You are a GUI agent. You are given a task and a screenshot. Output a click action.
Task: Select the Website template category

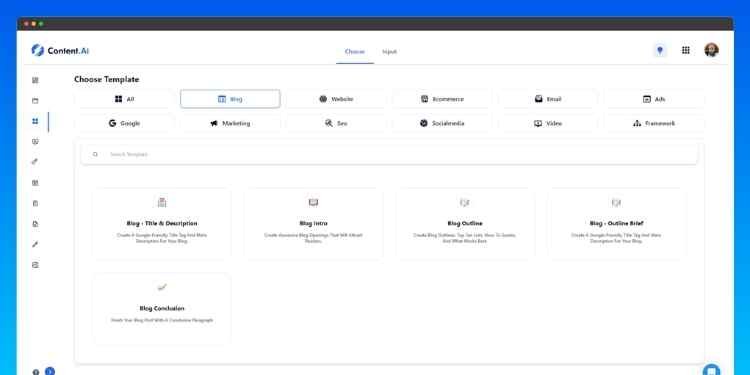point(336,99)
